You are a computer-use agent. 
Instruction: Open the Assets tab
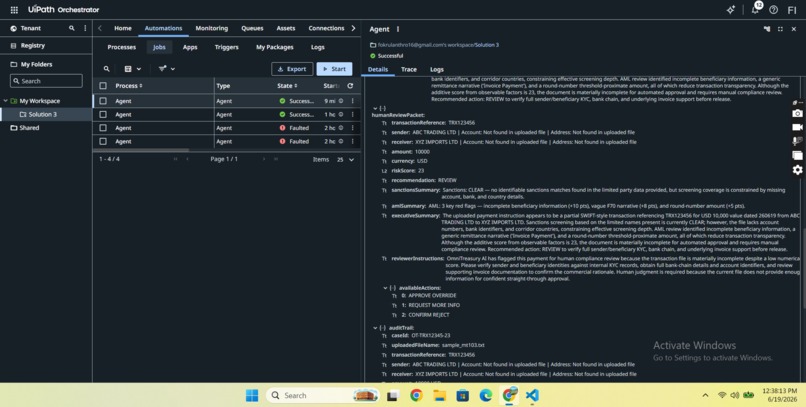[286, 28]
